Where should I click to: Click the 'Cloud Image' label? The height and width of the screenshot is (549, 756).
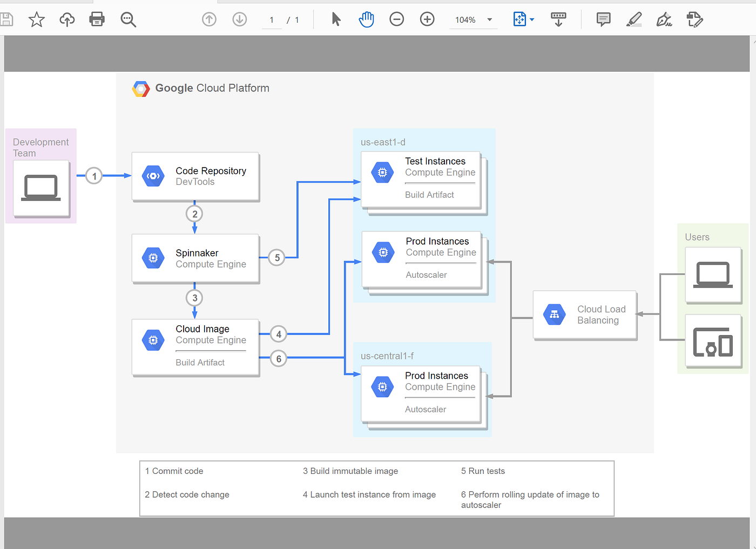(202, 329)
